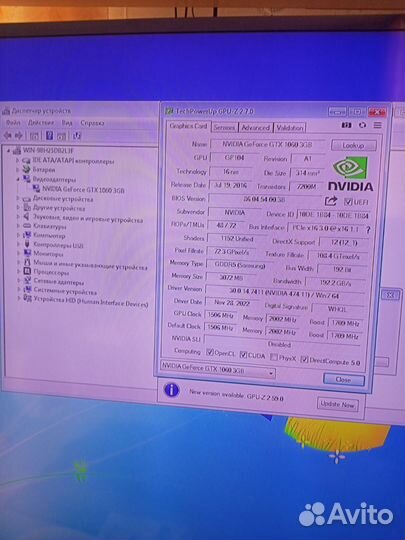Click the help icon in Device Manager toolbar
Screen dimensions: 405x540
[x=49, y=135]
